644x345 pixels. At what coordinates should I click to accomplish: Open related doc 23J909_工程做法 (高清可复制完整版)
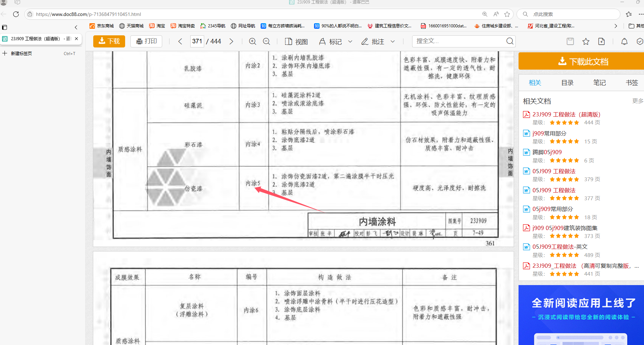[586, 266]
